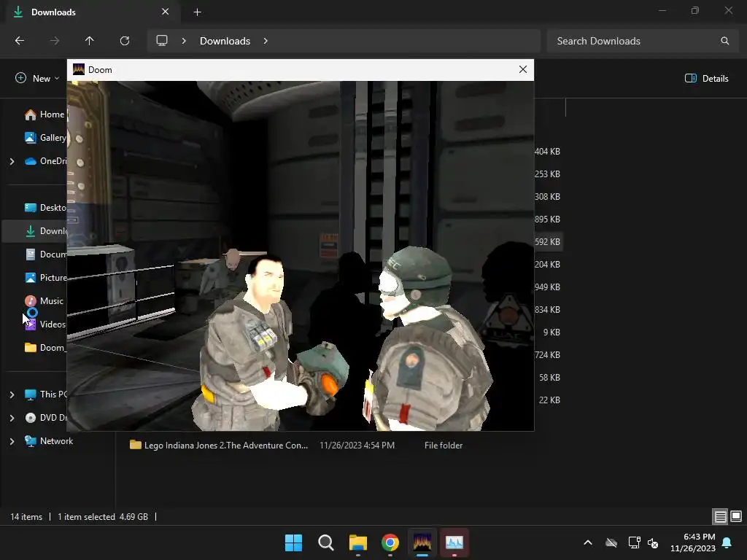Click Downloads in the address breadcrumb
The width and height of the screenshot is (747, 560).
click(x=225, y=41)
